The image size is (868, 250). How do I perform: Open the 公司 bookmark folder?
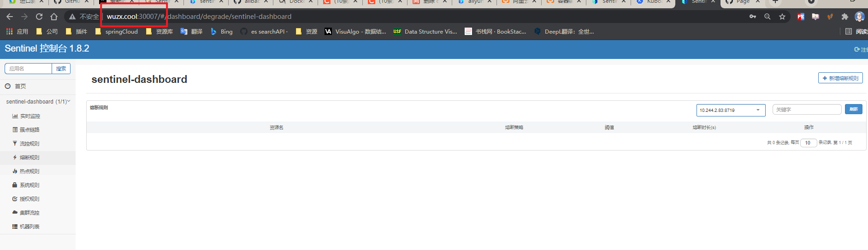(x=47, y=31)
